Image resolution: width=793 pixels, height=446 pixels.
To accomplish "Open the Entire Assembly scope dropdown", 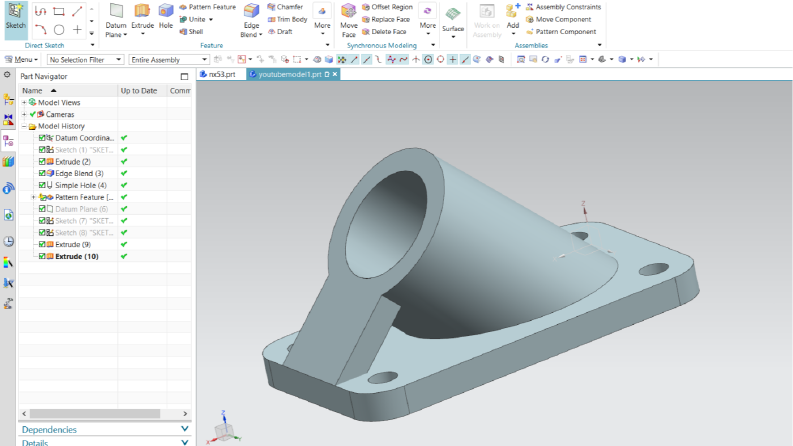I will (x=168, y=60).
